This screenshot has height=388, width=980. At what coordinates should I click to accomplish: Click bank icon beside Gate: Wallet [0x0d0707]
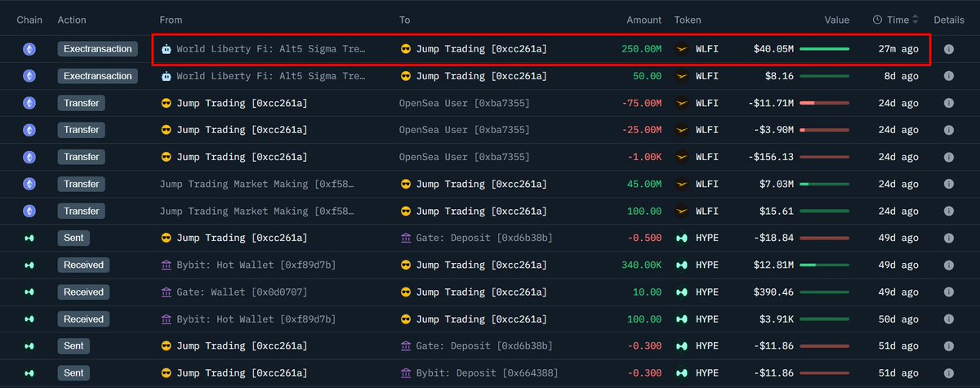pos(167,292)
